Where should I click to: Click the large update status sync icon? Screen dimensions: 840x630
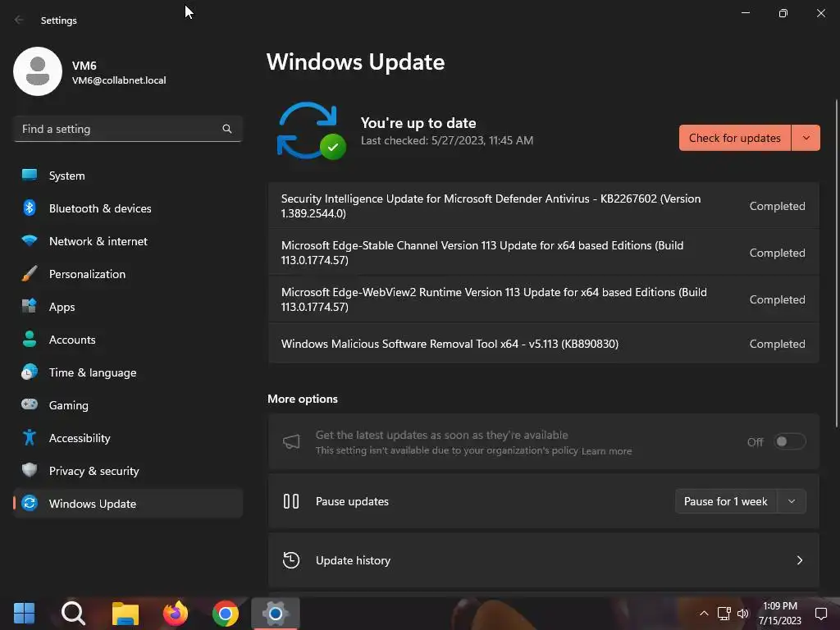click(311, 131)
